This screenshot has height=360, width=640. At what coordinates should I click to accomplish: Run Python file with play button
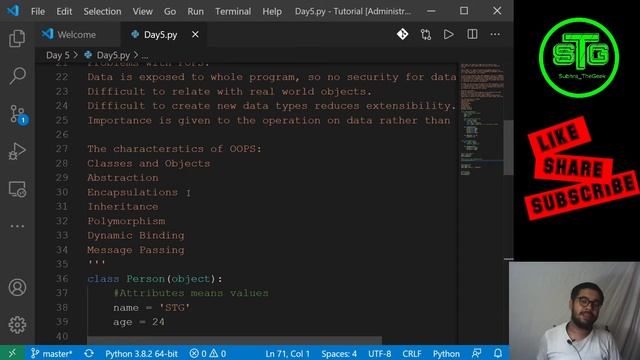click(x=449, y=34)
